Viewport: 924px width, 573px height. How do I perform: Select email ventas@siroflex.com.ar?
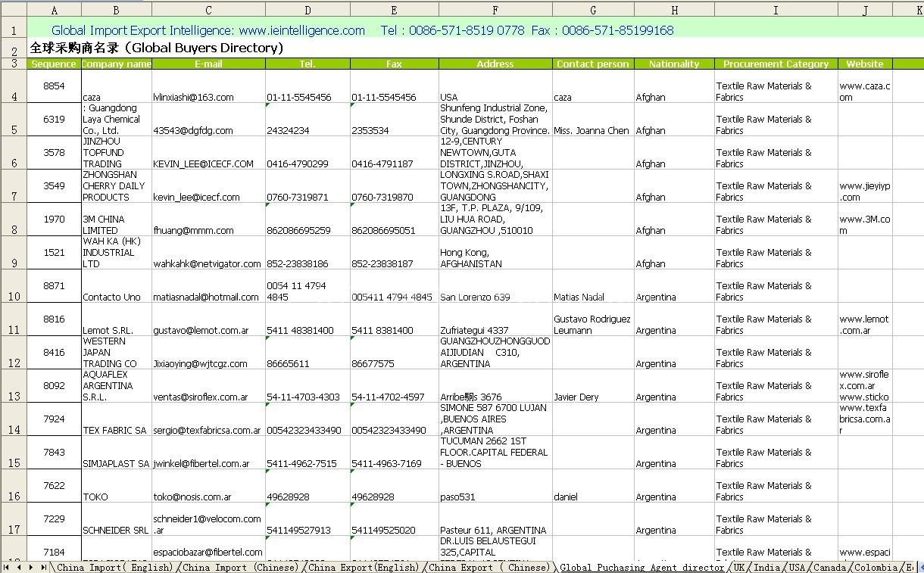click(208, 386)
